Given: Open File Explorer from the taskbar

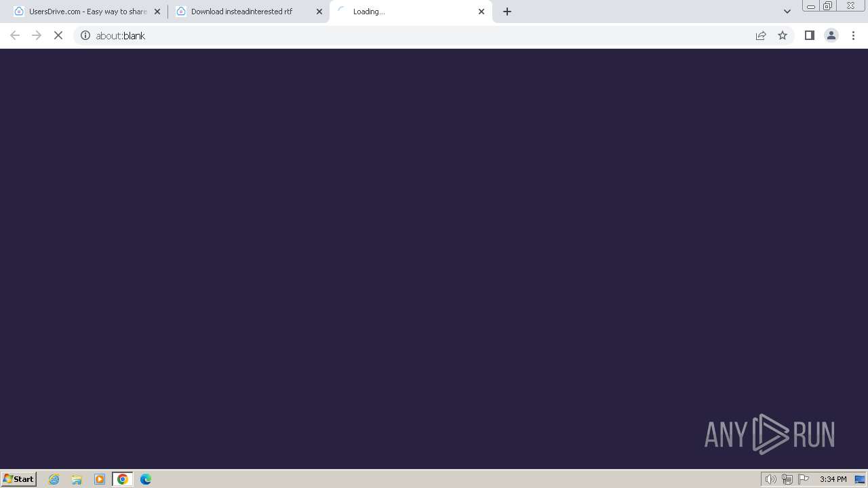Looking at the screenshot, I should pos(77,479).
